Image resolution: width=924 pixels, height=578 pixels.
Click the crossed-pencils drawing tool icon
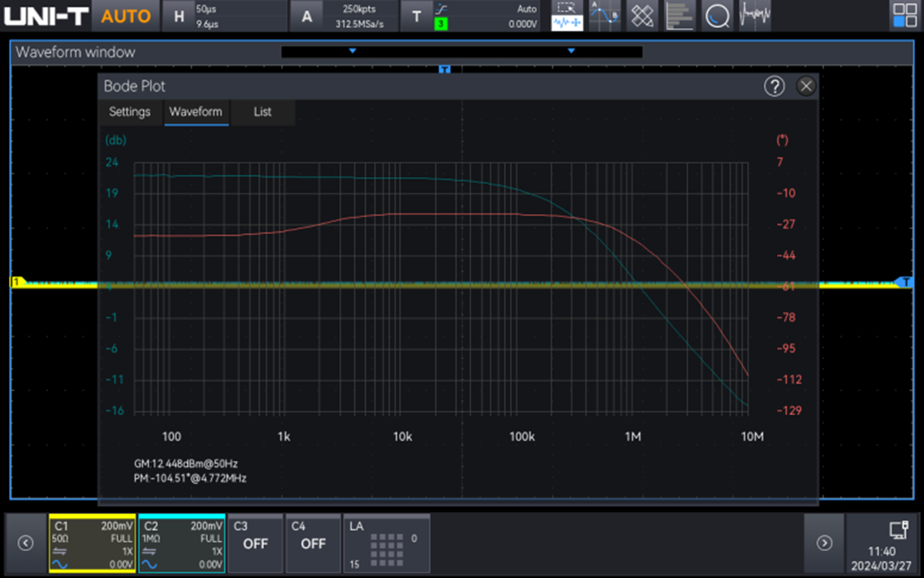(x=642, y=16)
